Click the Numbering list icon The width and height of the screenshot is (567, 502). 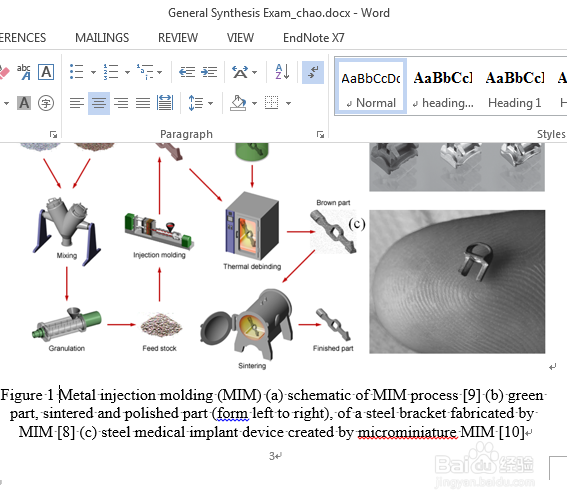[x=111, y=72]
